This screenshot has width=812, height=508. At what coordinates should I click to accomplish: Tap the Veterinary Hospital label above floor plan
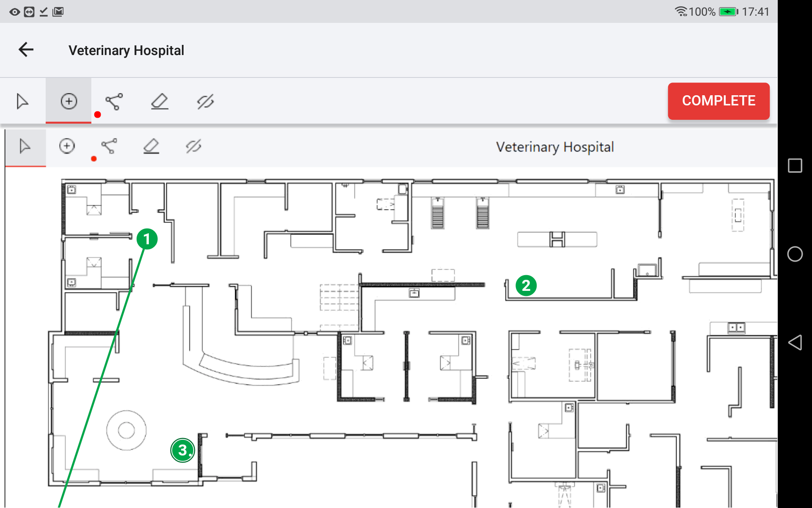click(x=555, y=147)
